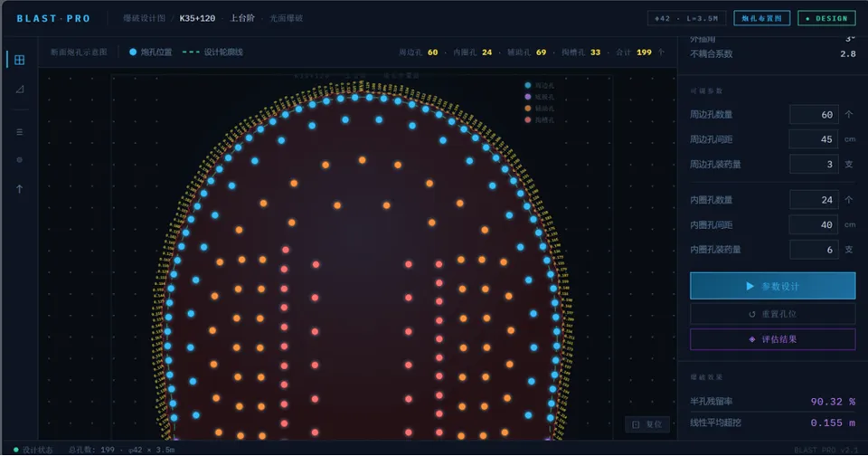Click the upward arrow export icon

pyautogui.click(x=19, y=189)
